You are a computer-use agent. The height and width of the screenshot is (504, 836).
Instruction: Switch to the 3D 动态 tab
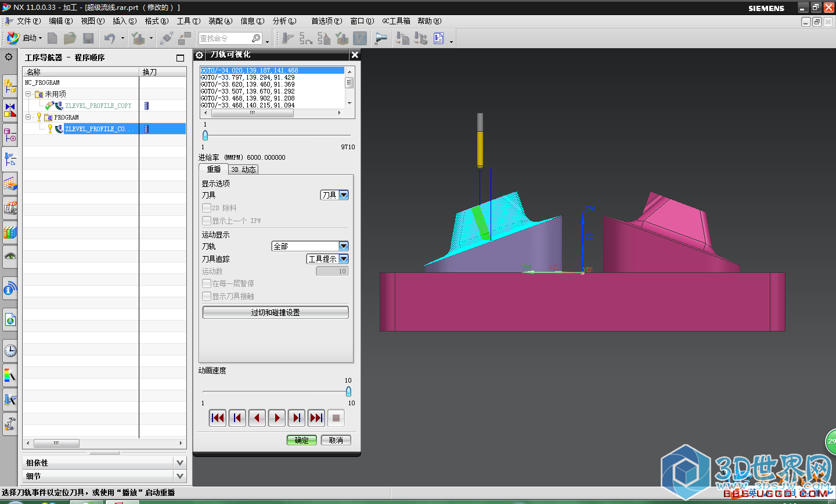pyautogui.click(x=243, y=170)
